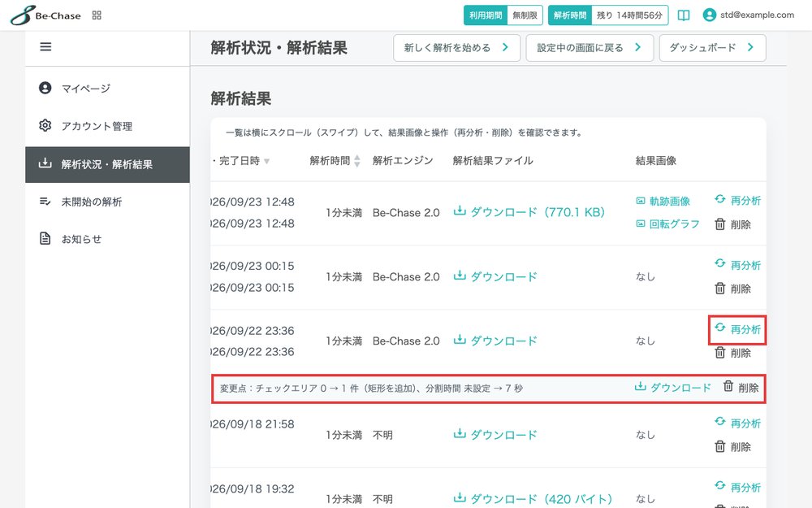Open the manual book icon in header
Viewport: 812px width, 508px height.
(684, 15)
